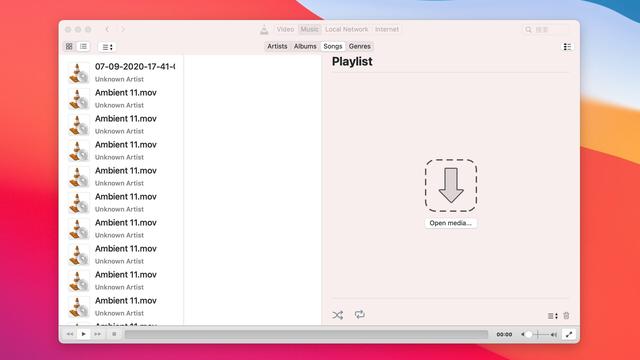This screenshot has width=640, height=360.
Task: Toggle shuffle playback
Action: point(338,315)
